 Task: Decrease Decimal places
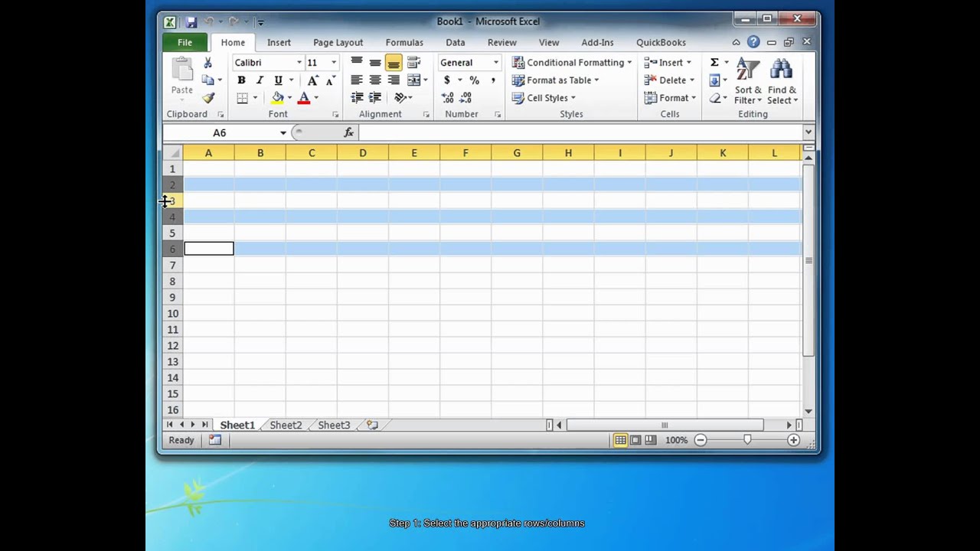click(466, 98)
